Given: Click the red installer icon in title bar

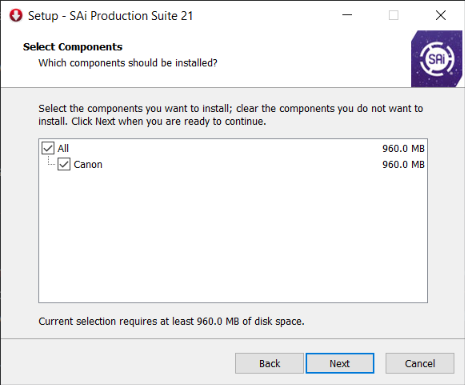Looking at the screenshot, I should coord(16,15).
